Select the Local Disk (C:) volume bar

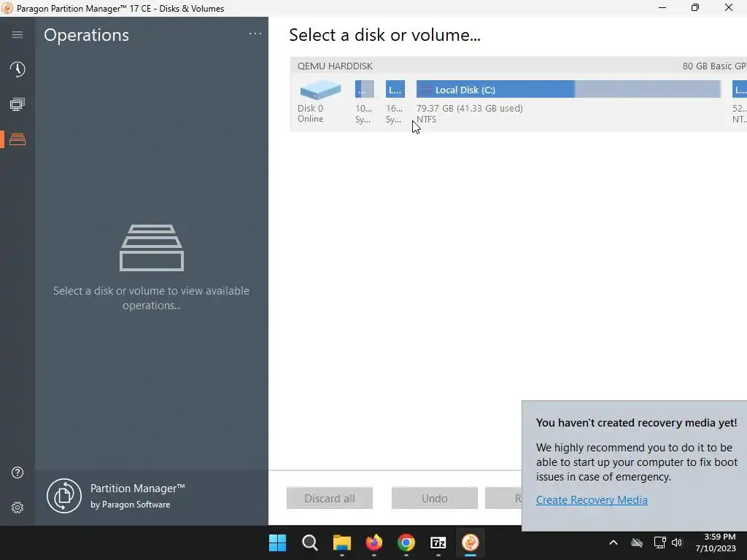tap(568, 89)
